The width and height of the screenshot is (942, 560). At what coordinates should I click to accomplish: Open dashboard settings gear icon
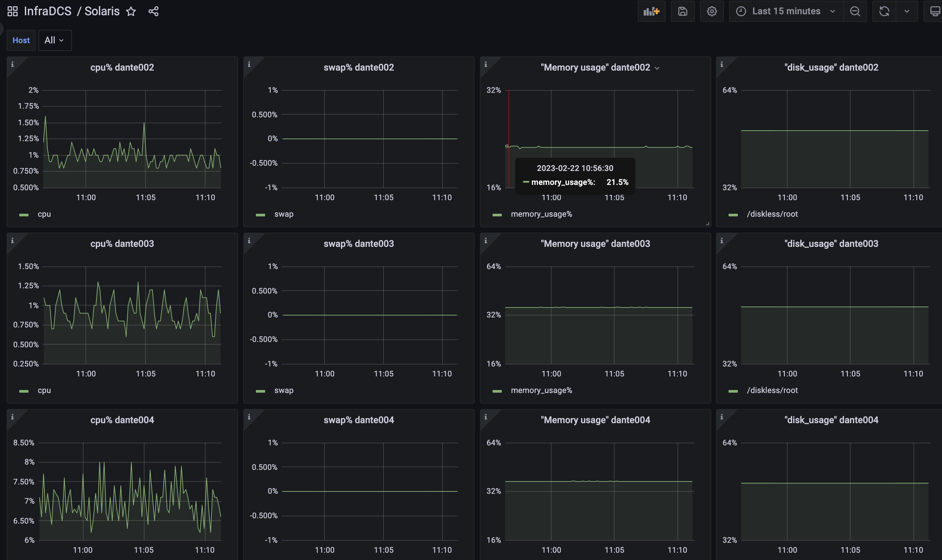(x=712, y=11)
